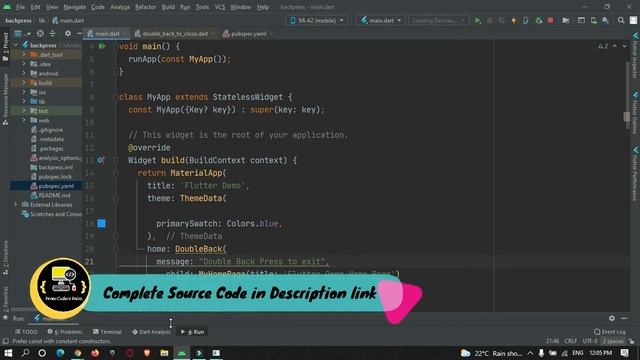Screen dimensions: 640x360
Task: Click the UTF-8 encoding status item
Action: 590,341
